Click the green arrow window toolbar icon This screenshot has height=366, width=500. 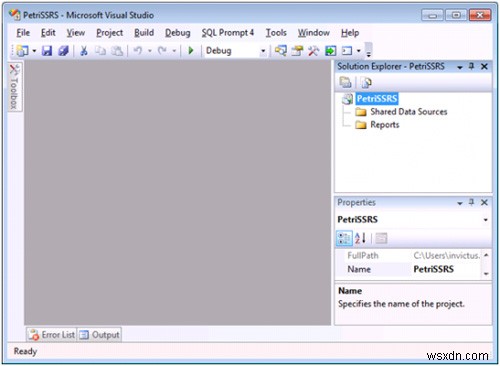[331, 51]
